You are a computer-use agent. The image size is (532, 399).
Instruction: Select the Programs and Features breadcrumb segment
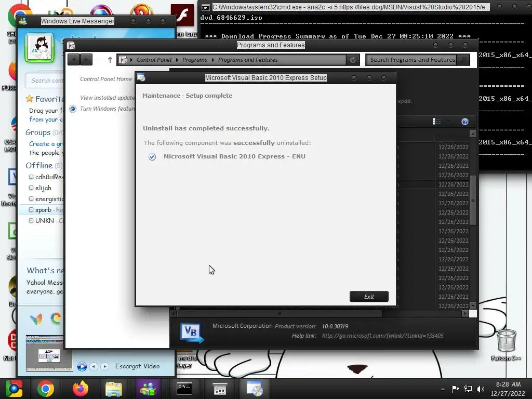coord(248,60)
